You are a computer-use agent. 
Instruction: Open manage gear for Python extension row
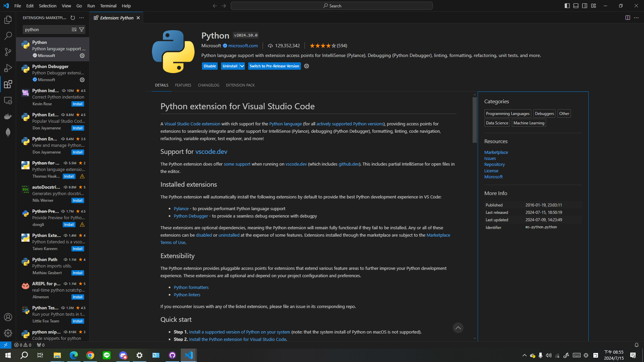(82, 56)
